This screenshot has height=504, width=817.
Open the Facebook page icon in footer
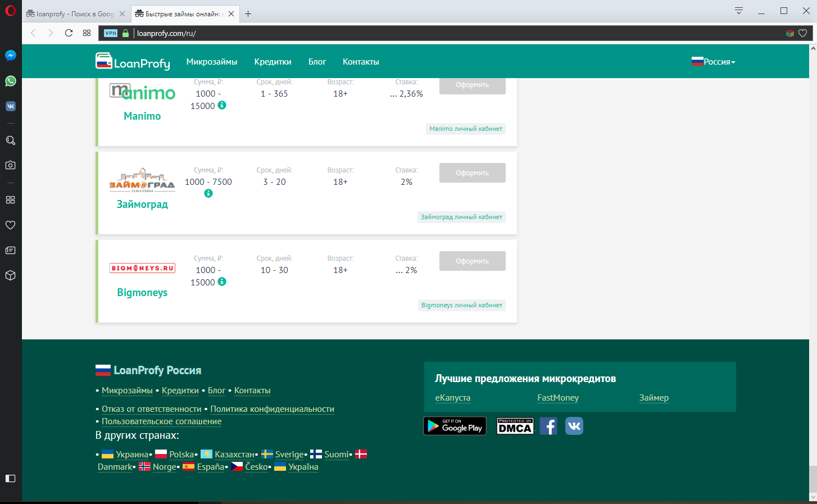click(x=548, y=426)
